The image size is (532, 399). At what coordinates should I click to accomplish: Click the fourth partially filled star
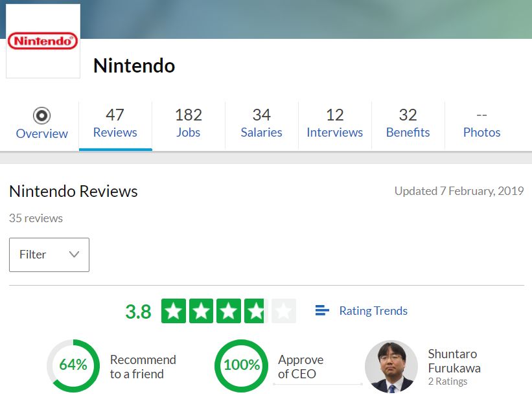coord(256,311)
